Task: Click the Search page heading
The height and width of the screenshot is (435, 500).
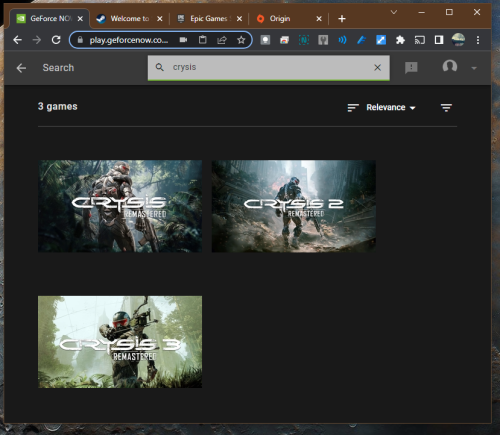Action: 58,68
